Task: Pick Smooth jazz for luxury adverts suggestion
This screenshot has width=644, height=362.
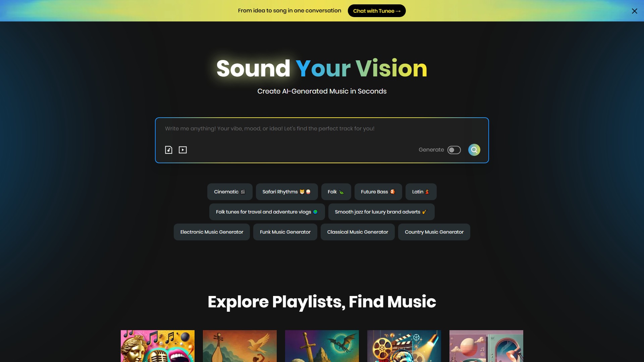Action: click(x=381, y=212)
